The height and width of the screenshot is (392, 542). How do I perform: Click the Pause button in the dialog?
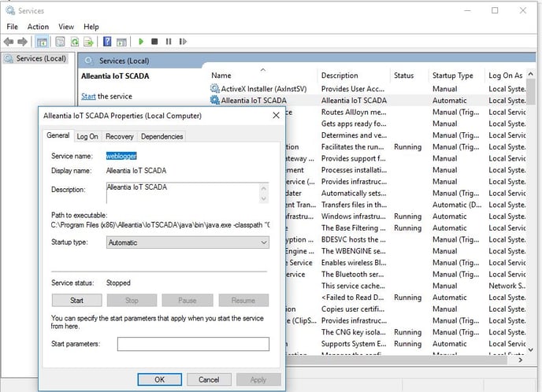tap(187, 300)
